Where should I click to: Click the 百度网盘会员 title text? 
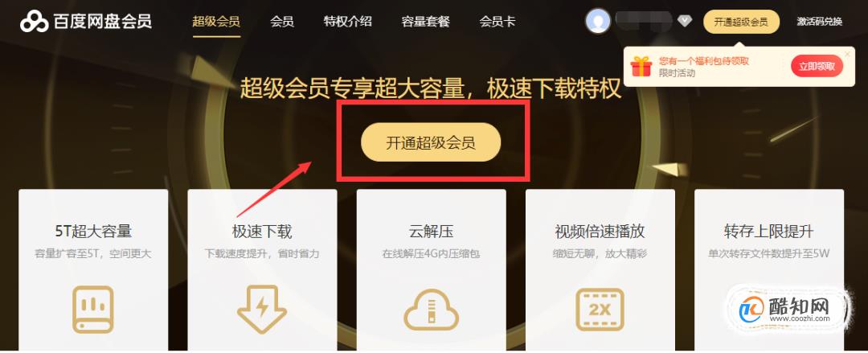click(103, 22)
